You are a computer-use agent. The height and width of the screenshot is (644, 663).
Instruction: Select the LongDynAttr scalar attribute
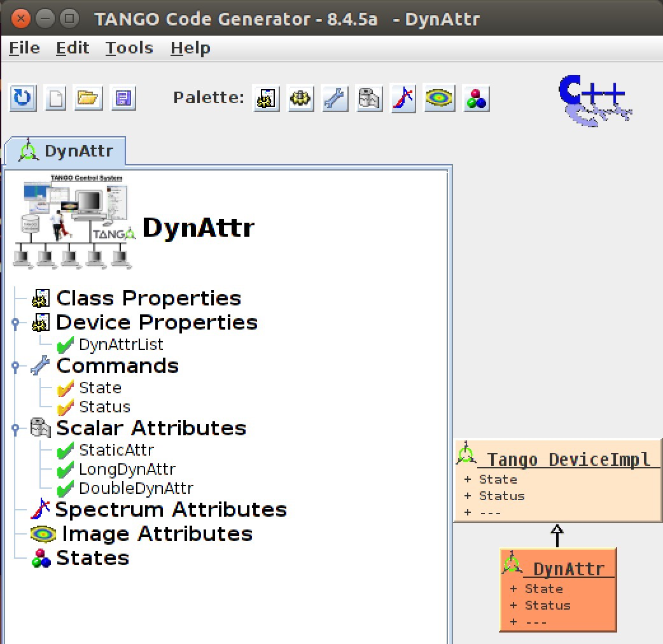(x=127, y=469)
